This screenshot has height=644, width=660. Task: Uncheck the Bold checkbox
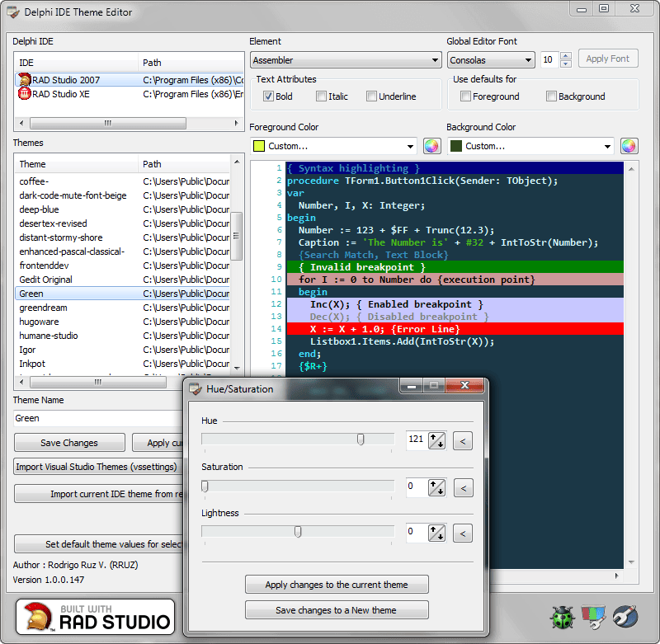[268, 96]
